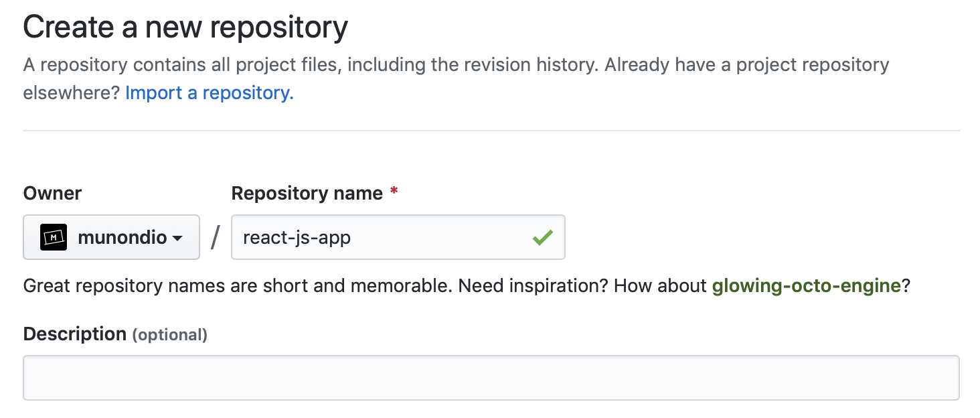Click the red asterisk next to Repository name

click(x=394, y=192)
